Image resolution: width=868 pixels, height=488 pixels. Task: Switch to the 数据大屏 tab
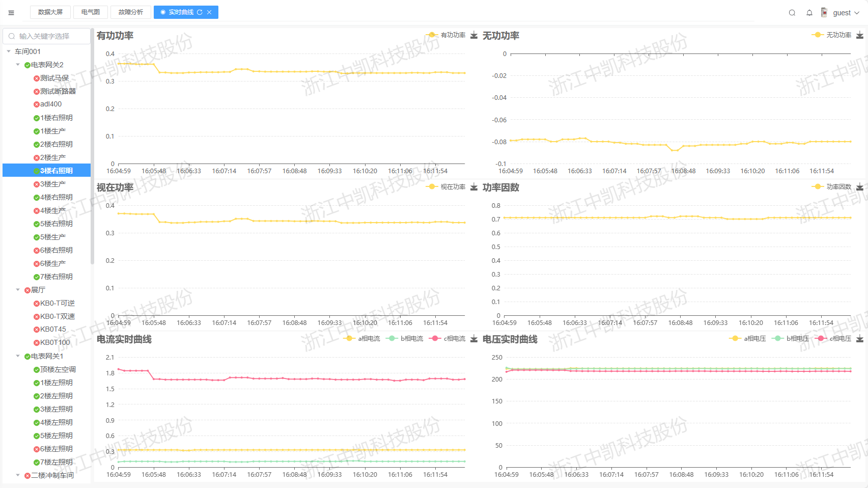point(50,12)
